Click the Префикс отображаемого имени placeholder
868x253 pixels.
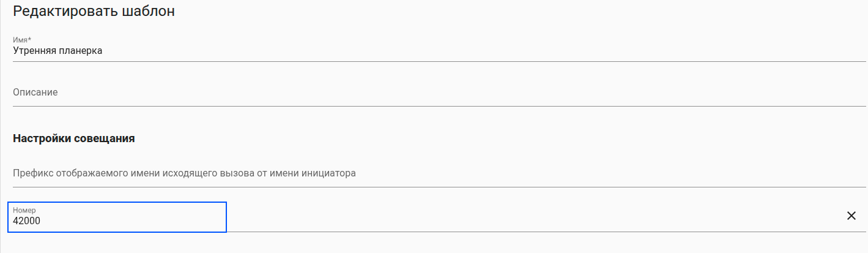pyautogui.click(x=184, y=173)
